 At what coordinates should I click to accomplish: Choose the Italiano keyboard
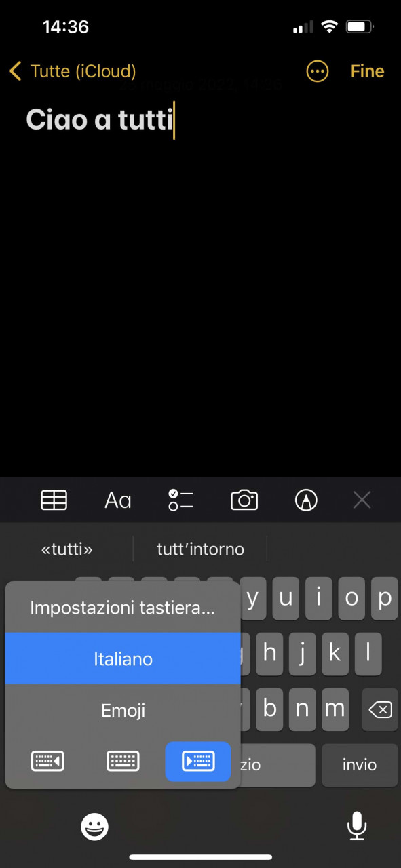pos(123,658)
